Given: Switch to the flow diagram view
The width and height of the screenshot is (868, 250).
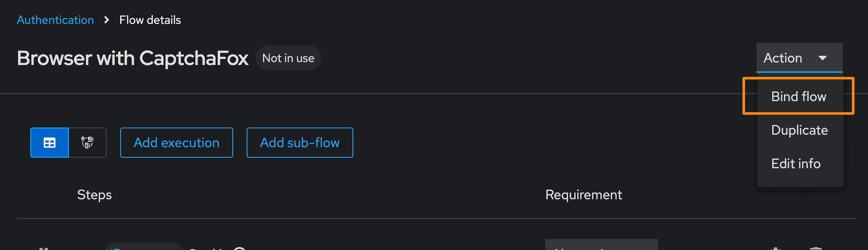Looking at the screenshot, I should click(x=87, y=143).
